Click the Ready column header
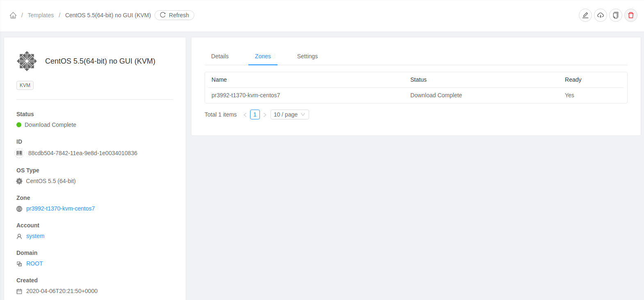 (x=573, y=80)
